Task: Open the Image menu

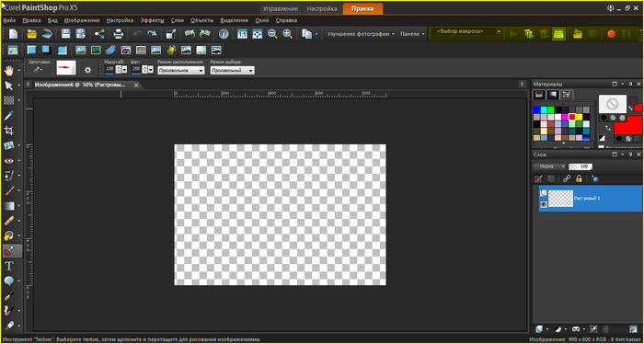Action: 82,20
